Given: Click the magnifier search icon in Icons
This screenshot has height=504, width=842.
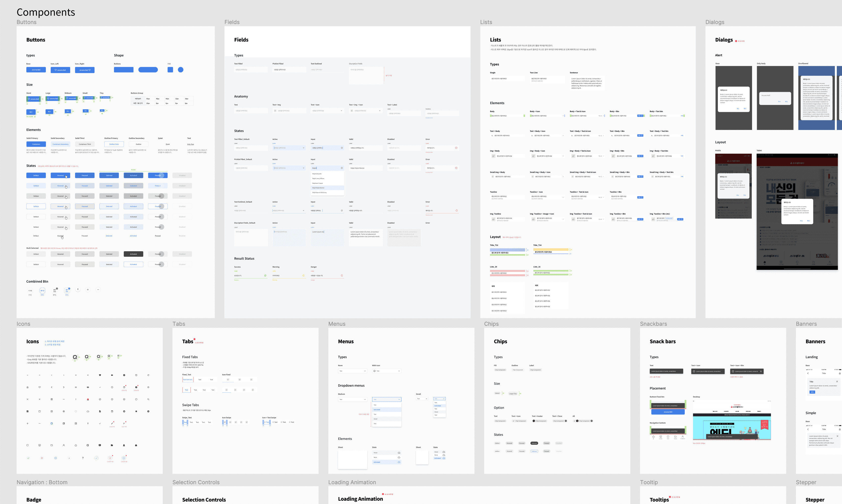Looking at the screenshot, I should pos(148,399).
